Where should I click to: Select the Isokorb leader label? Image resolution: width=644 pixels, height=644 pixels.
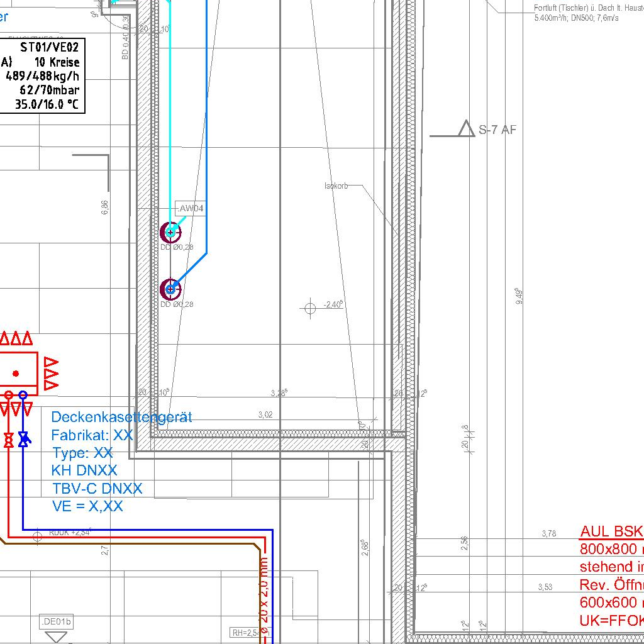click(336, 186)
